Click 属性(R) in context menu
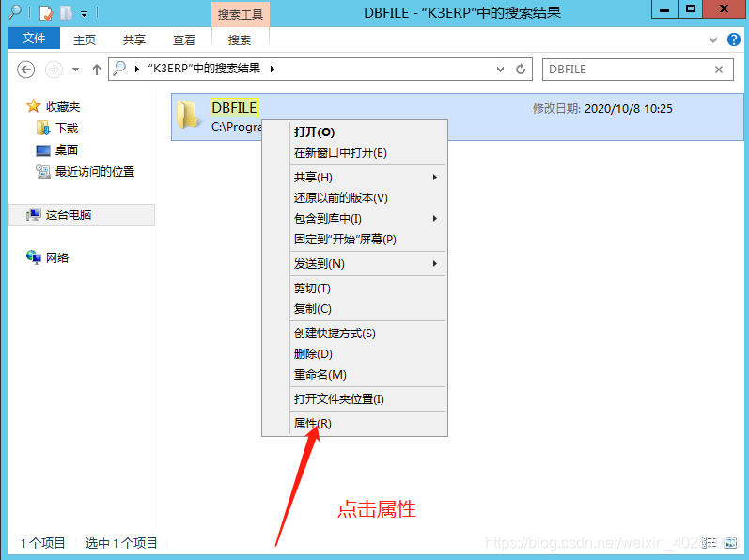This screenshot has height=560, width=749. click(x=354, y=424)
